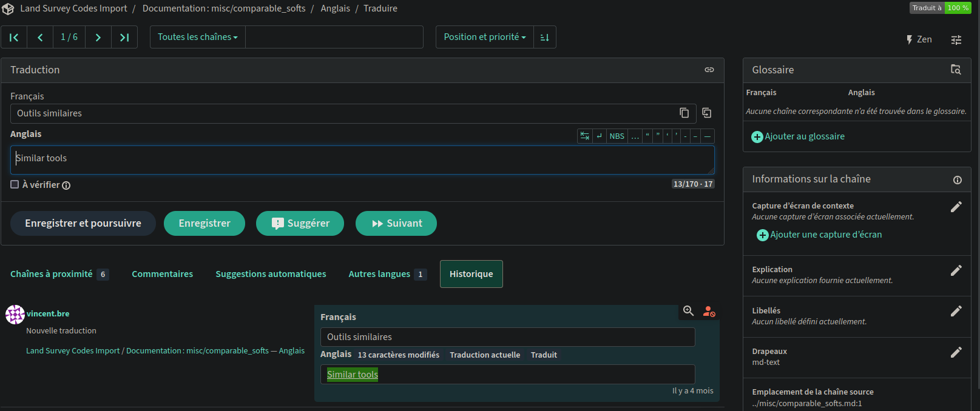Open the vincent.bre user link
The image size is (980, 411).
click(48, 313)
